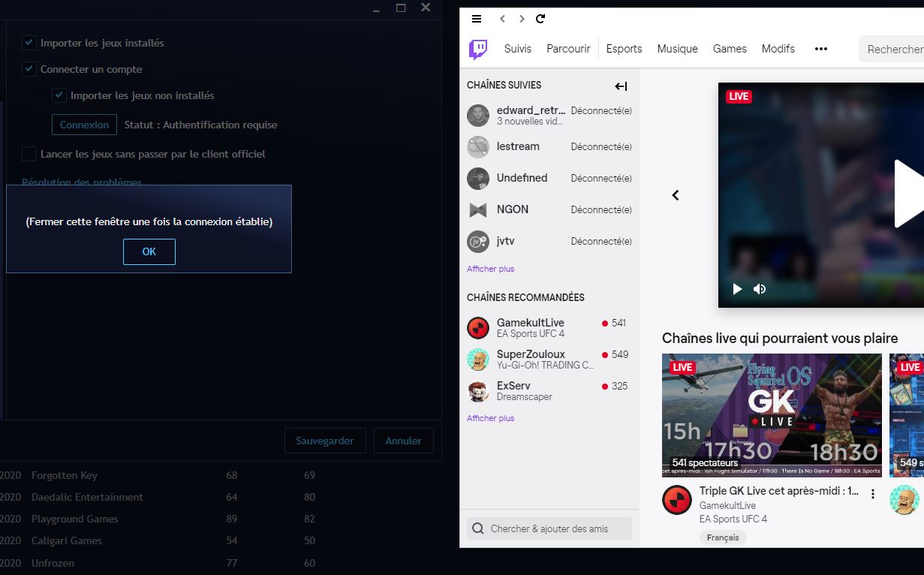Reload the Twitch page

[x=540, y=19]
